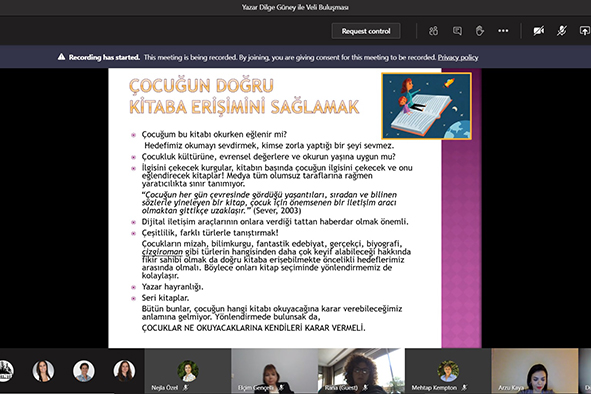591x394 pixels.
Task: Click Nejla Özel's muted microphone indicator
Action: click(185, 387)
